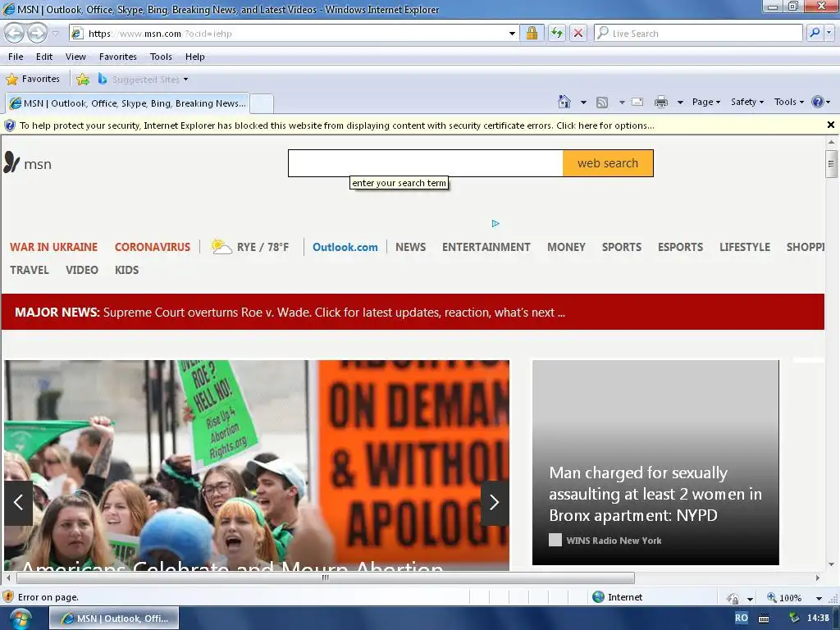
Task: Show previous carousel slide arrow
Action: click(x=18, y=503)
